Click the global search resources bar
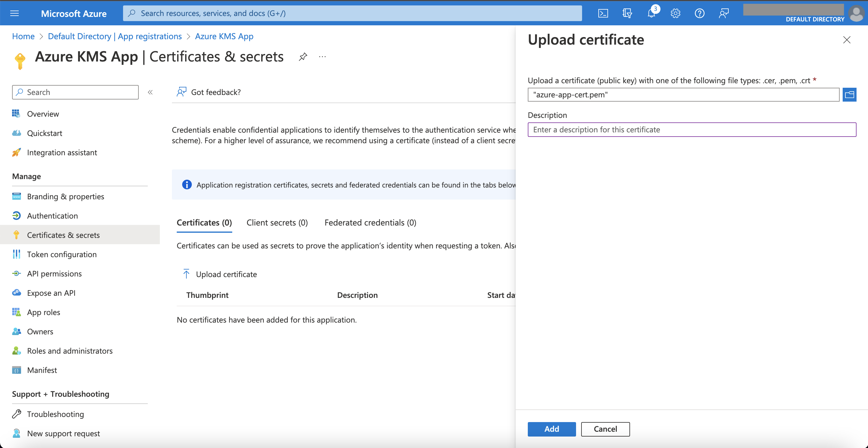 352,13
